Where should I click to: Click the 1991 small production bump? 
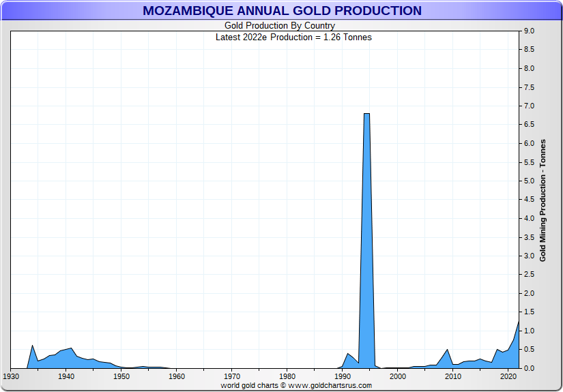348,353
